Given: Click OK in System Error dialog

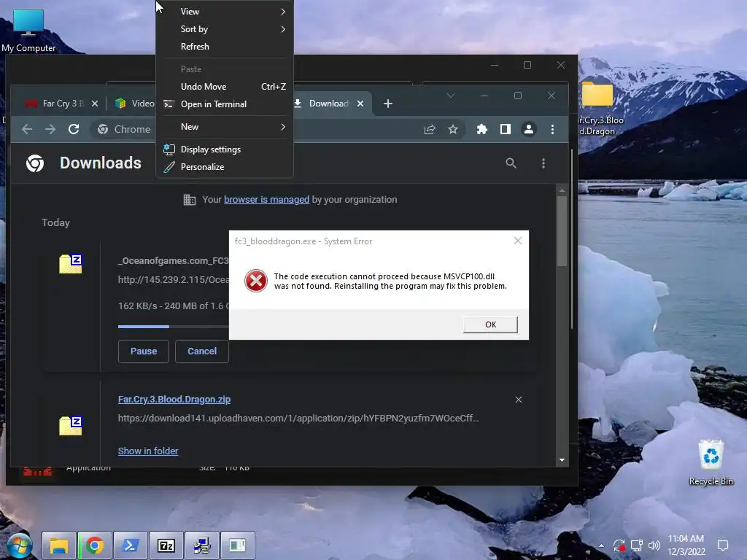Looking at the screenshot, I should [x=490, y=324].
